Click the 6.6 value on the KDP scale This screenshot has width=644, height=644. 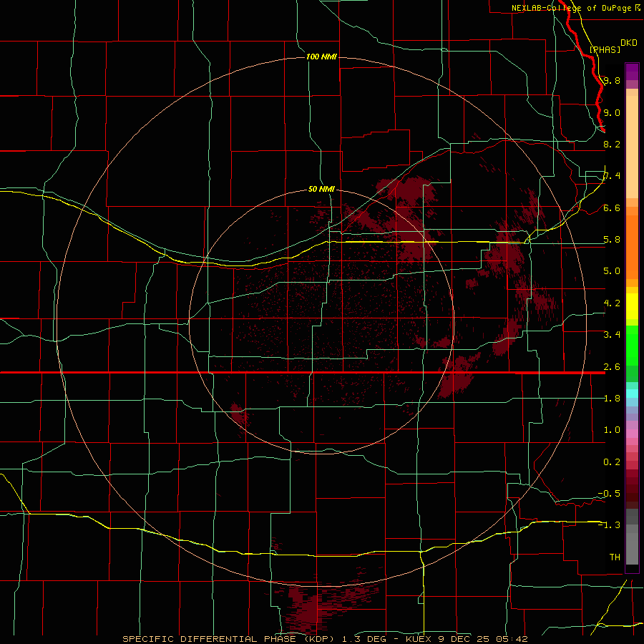click(x=612, y=208)
